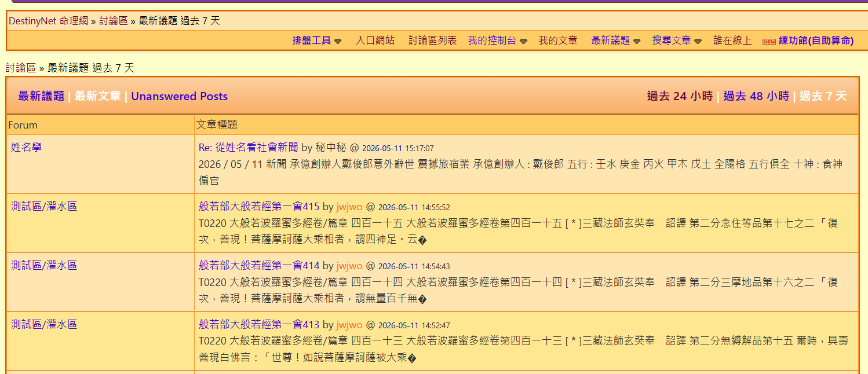Viewport: 868px width, 374px height.
Task: Open post 般若部大般若經第一會414
Action: pyautogui.click(x=259, y=266)
